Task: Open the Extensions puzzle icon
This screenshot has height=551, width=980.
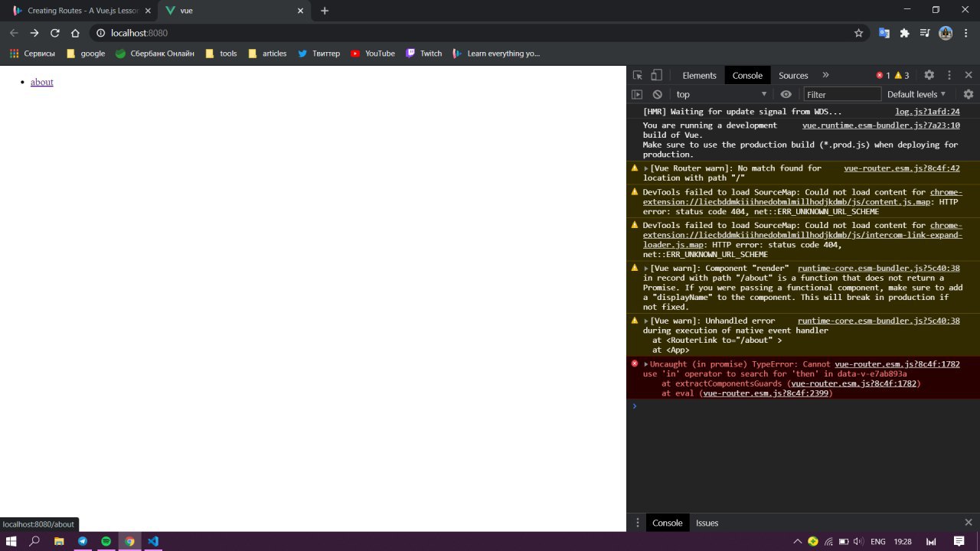Action: click(x=904, y=33)
